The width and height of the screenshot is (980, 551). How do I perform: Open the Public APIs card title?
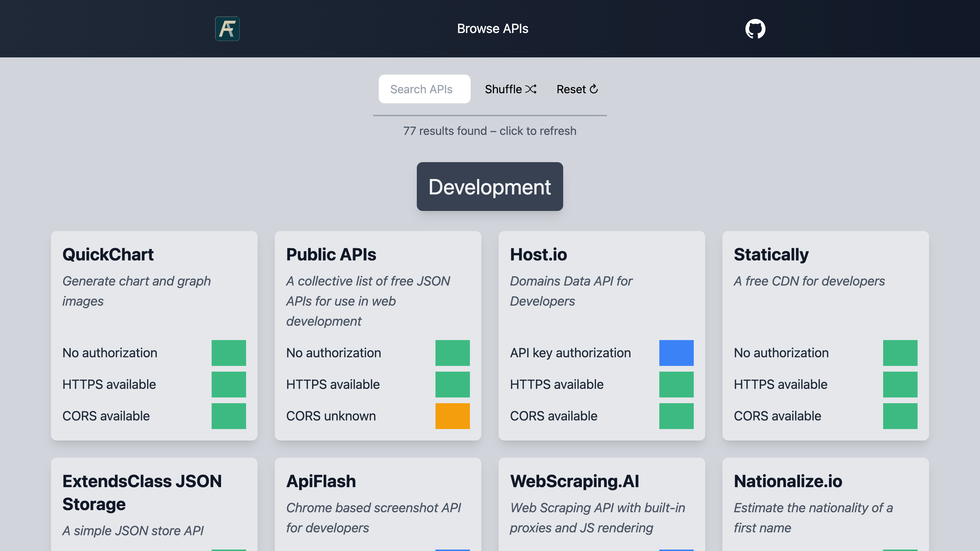331,254
